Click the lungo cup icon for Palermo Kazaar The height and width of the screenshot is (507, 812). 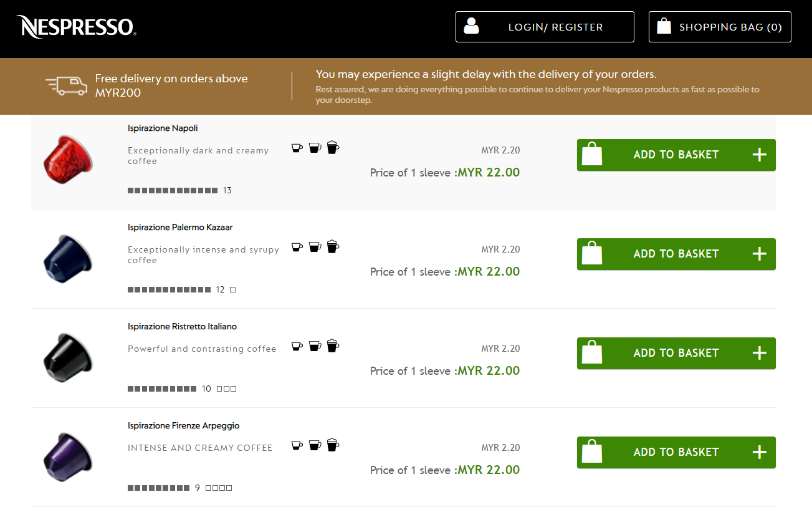(x=315, y=246)
